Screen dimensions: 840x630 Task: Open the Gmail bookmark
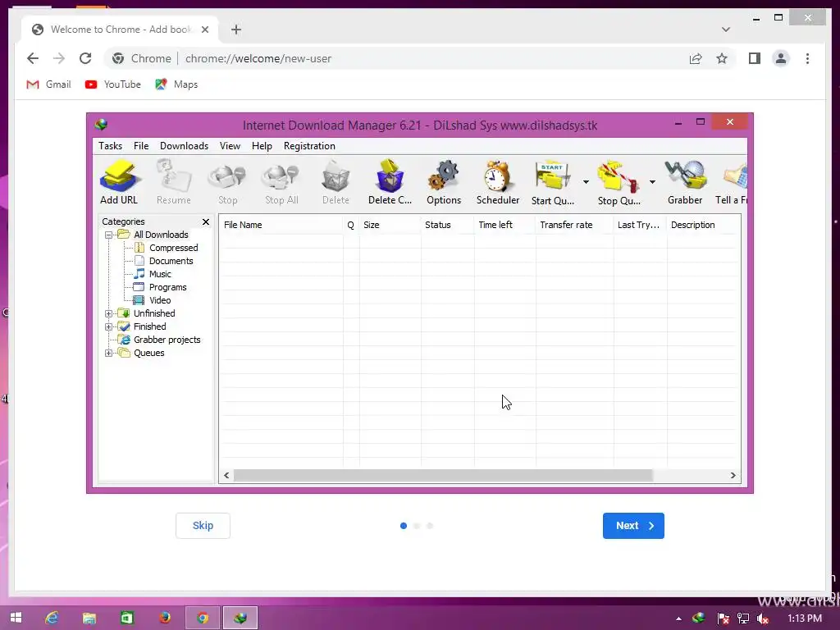[48, 84]
